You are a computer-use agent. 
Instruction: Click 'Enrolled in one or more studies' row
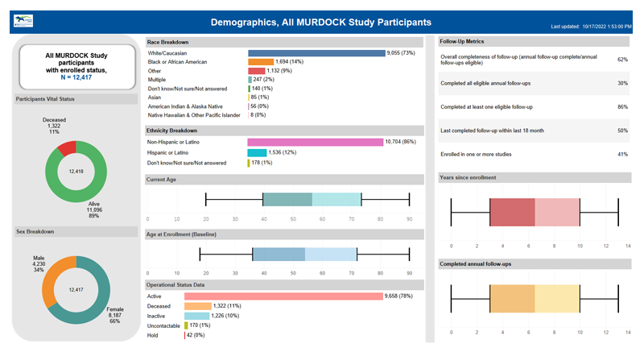coord(535,155)
